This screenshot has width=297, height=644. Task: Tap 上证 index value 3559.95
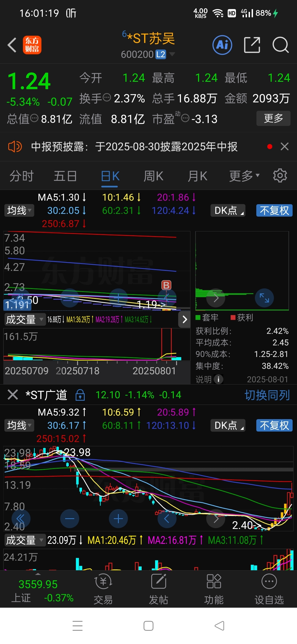pos(38,584)
